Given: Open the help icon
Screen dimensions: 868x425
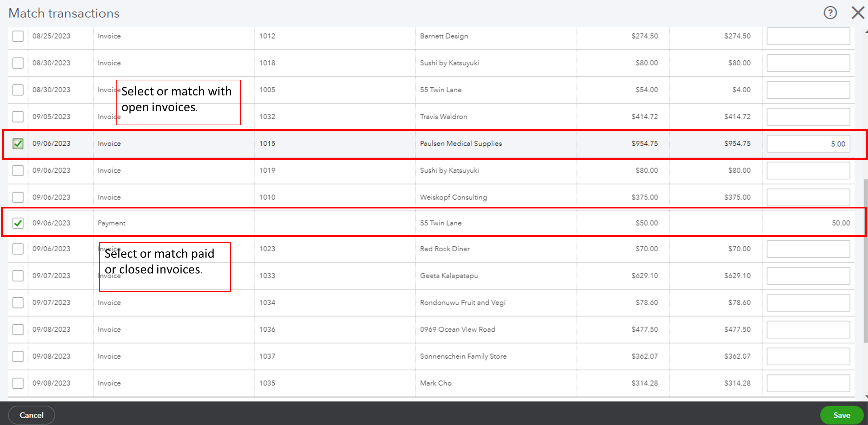Looking at the screenshot, I should coord(830,13).
